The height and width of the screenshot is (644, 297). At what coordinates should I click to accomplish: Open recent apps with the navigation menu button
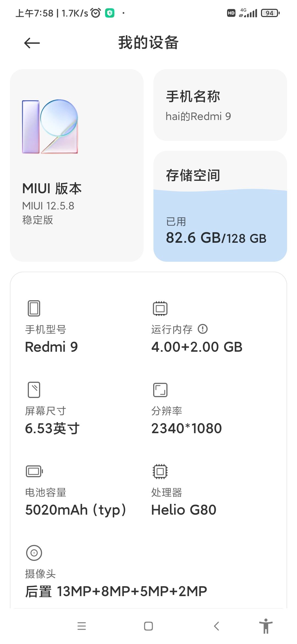point(82,626)
